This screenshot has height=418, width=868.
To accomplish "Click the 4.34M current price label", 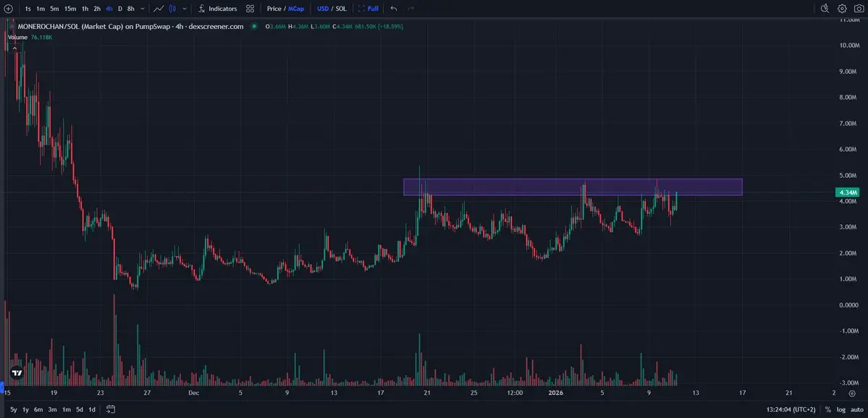I will click(x=848, y=192).
